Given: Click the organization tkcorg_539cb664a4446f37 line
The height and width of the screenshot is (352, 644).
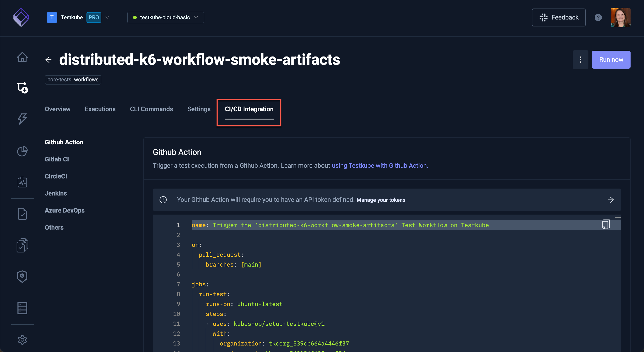Looking at the screenshot, I should click(x=284, y=343).
